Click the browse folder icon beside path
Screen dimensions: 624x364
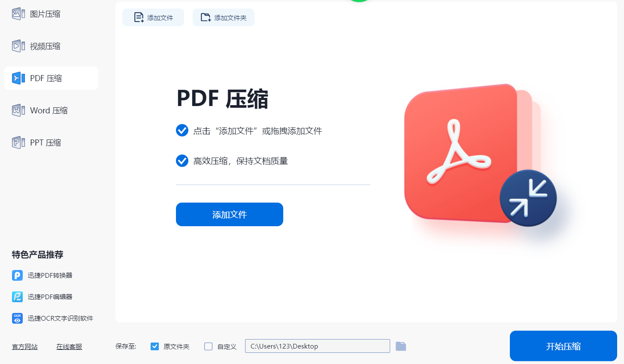[x=401, y=346]
